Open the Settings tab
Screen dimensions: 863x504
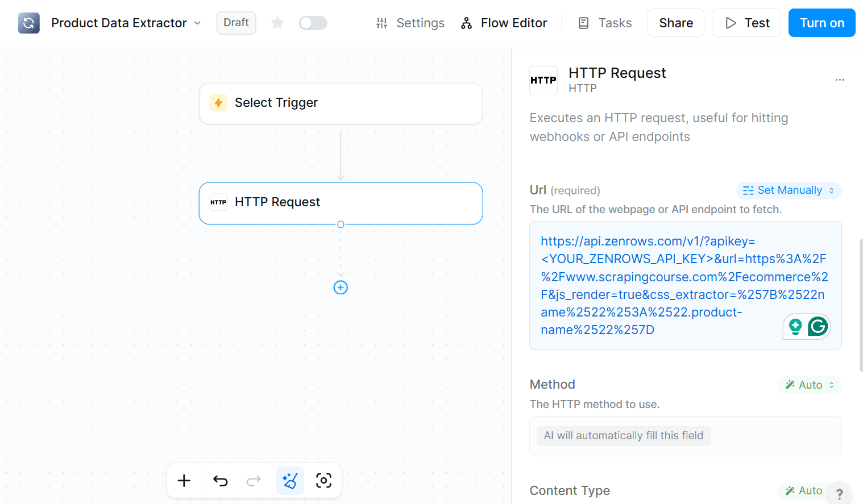410,23
